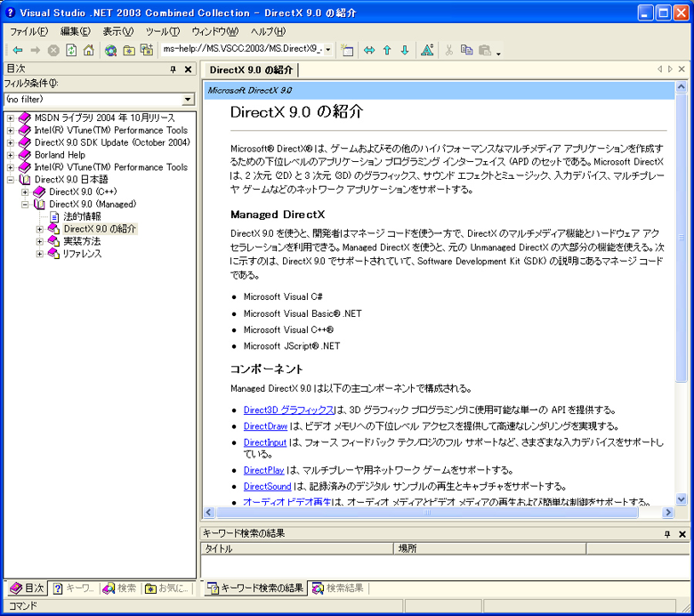Image resolution: width=694 pixels, height=616 pixels.
Task: Select Borland Help book in tree
Action: coord(60,155)
